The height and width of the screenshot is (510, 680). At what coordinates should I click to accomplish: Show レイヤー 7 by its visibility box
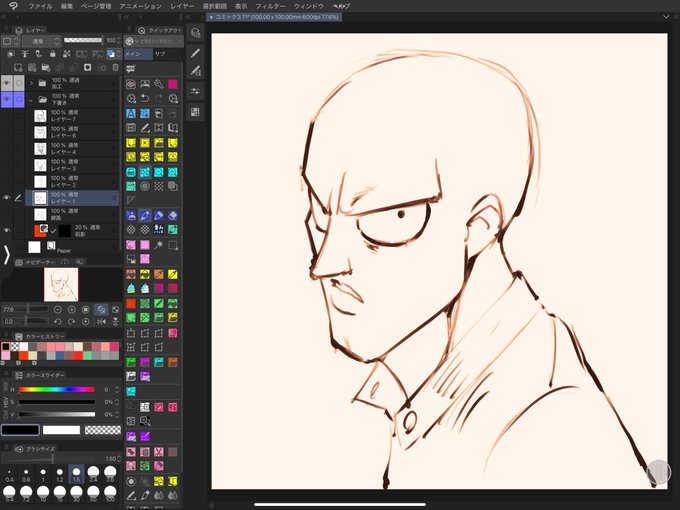pos(7,116)
